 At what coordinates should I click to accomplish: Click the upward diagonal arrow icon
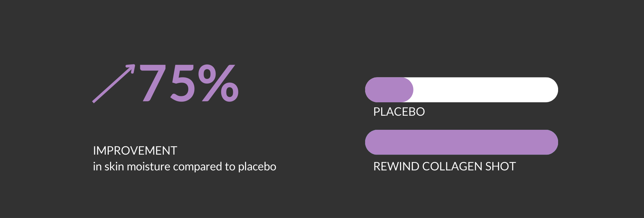tap(113, 84)
